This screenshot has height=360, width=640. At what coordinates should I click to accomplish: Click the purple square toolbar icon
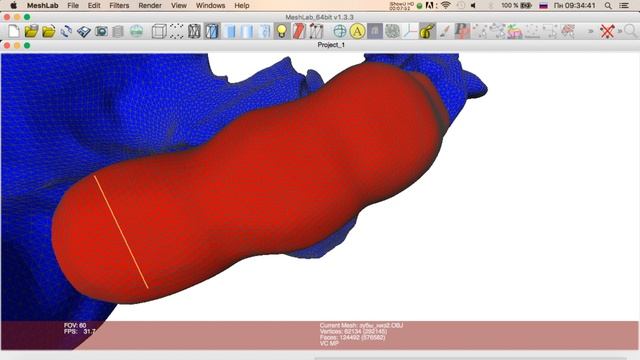(375, 31)
